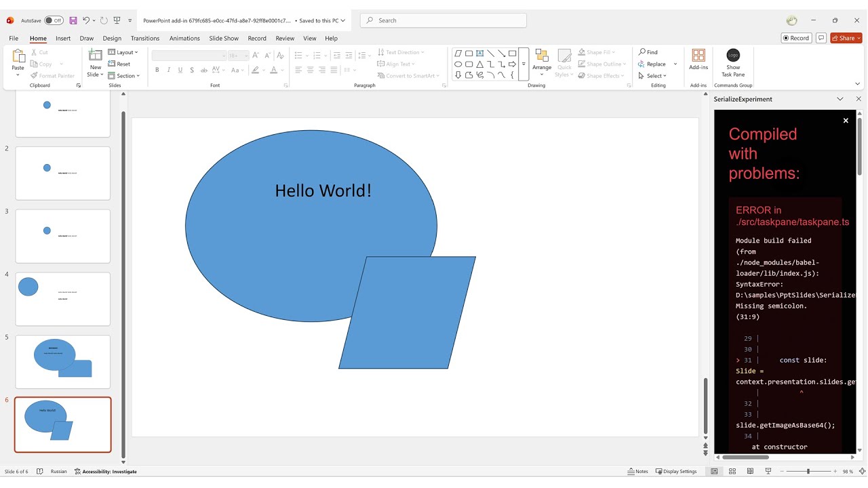Image resolution: width=868 pixels, height=488 pixels.
Task: Open the Layout dropdown
Action: [123, 52]
